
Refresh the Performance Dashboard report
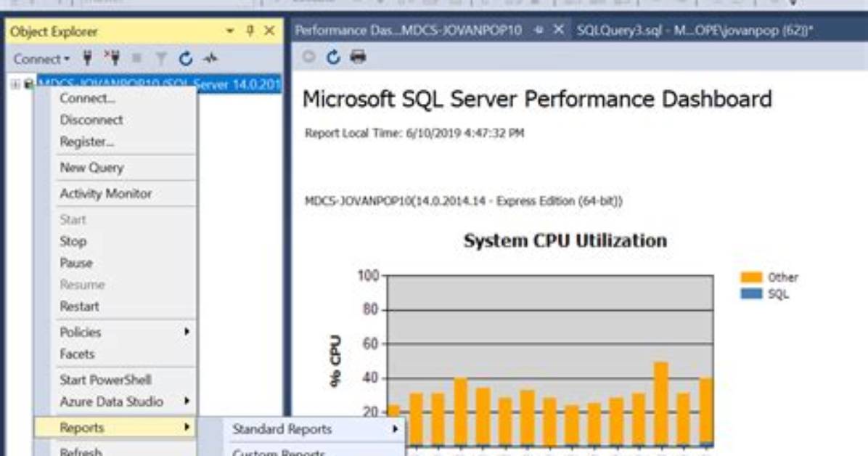click(x=332, y=57)
